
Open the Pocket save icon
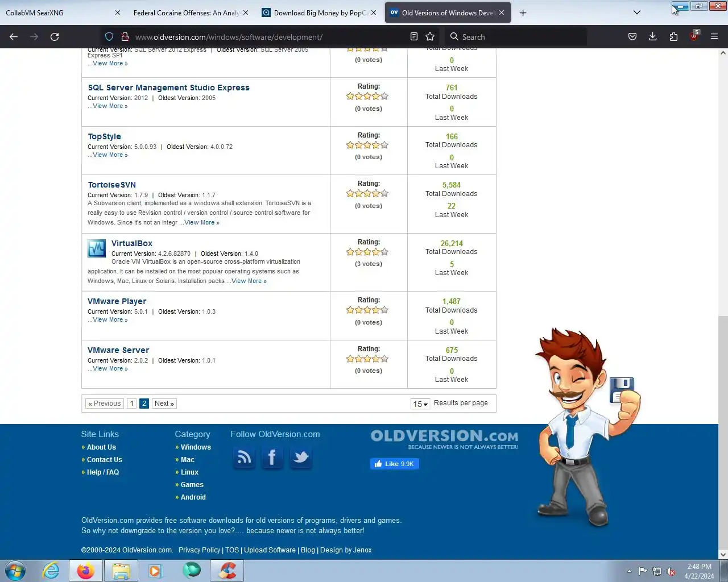pyautogui.click(x=632, y=37)
